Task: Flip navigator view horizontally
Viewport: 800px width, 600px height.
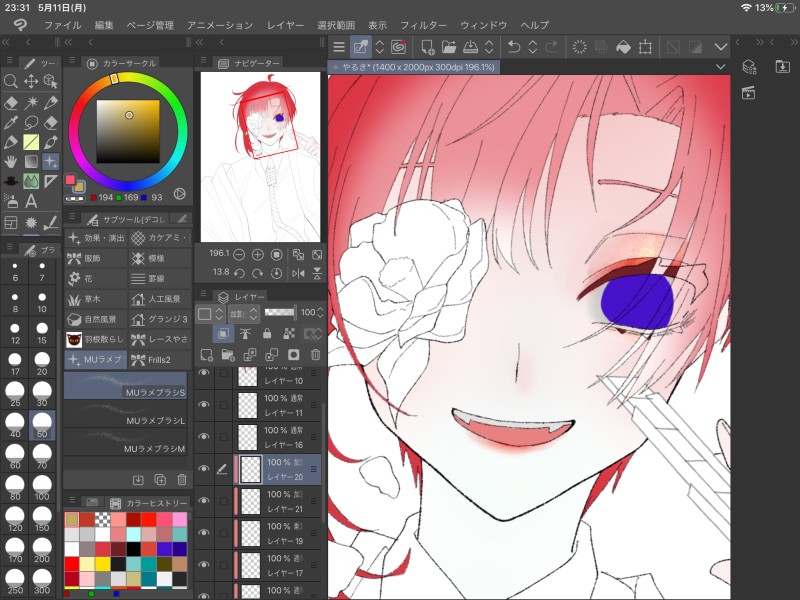Action: 298,273
